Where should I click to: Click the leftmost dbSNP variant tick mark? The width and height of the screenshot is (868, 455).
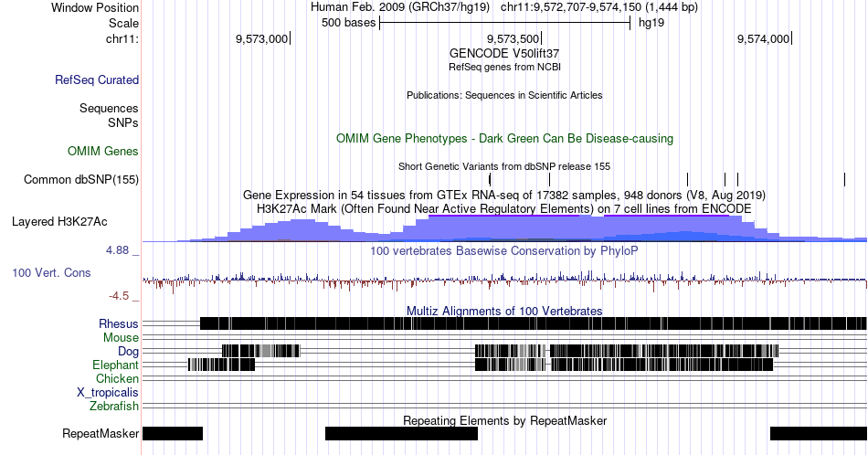point(490,179)
